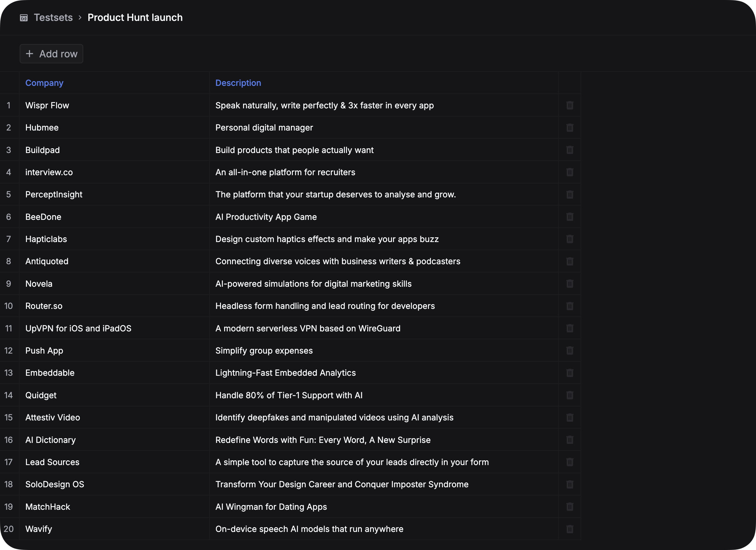756x550 pixels.
Task: Click the Company column header
Action: pyautogui.click(x=44, y=83)
